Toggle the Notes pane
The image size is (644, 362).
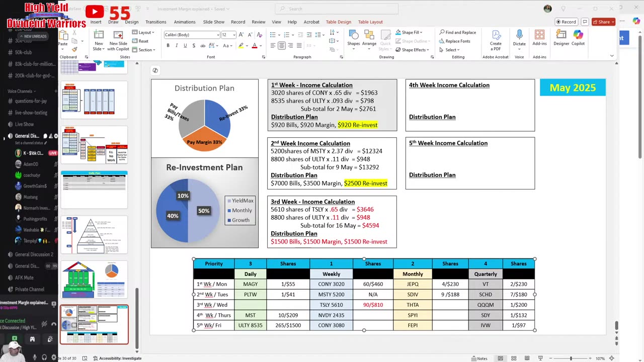tap(479, 358)
